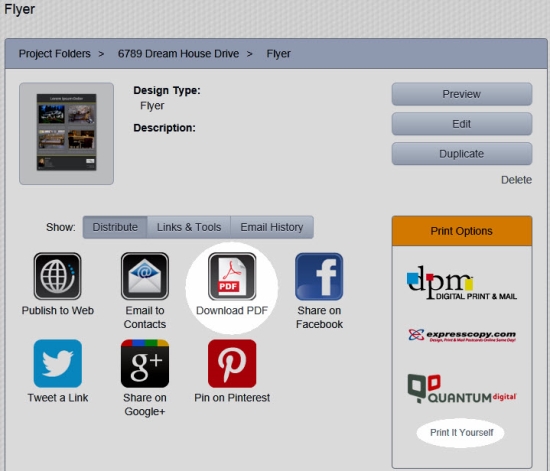Click the Publish to Web globe icon

point(58,276)
